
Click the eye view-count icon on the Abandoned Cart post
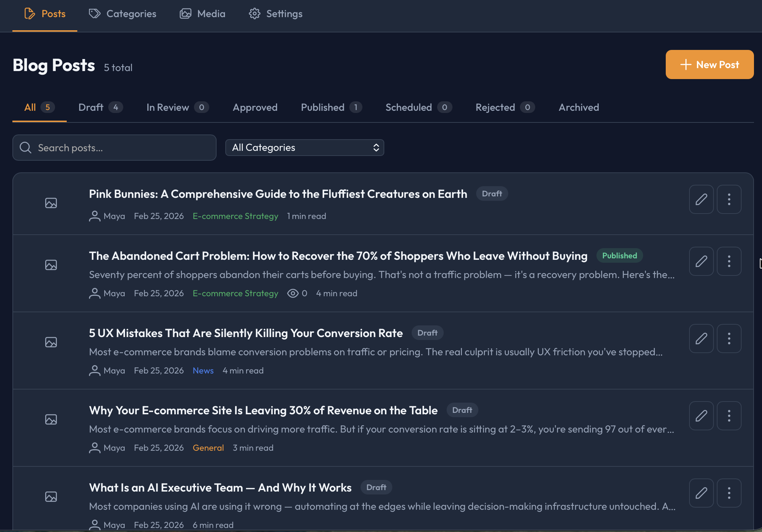tap(293, 293)
